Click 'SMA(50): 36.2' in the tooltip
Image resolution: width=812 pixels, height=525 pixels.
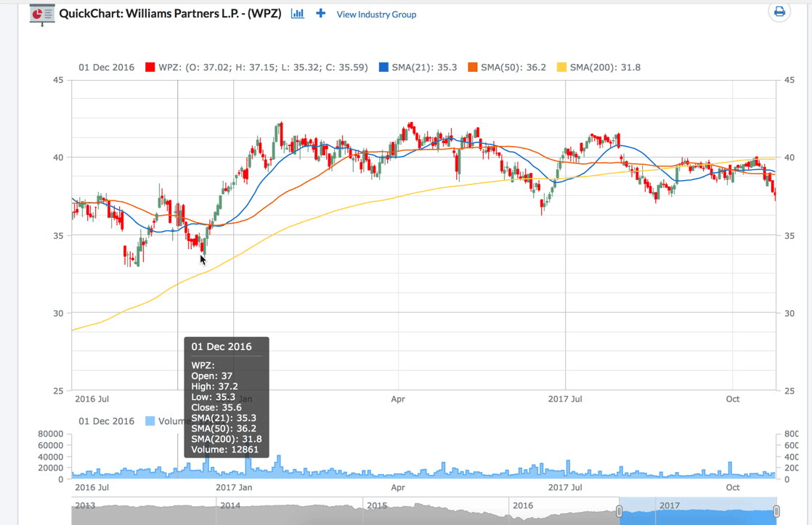tap(224, 428)
